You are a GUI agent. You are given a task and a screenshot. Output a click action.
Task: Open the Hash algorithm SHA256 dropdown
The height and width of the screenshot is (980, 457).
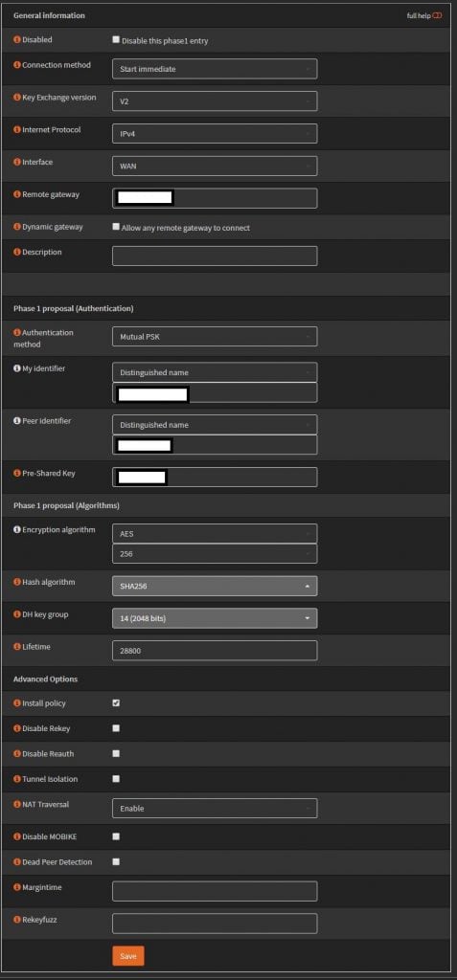coord(215,587)
